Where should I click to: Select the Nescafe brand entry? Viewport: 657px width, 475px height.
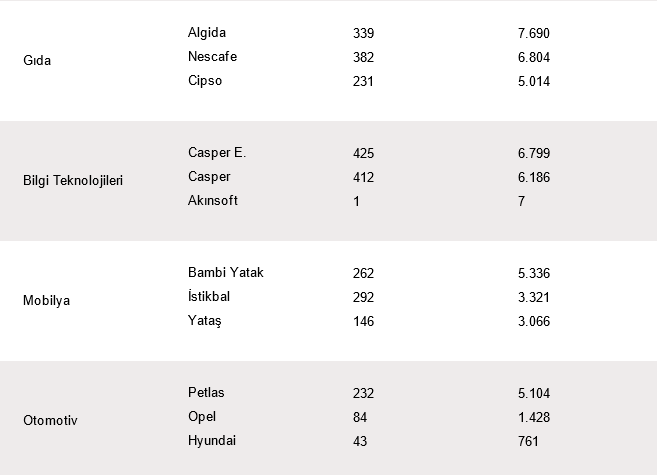(212, 57)
